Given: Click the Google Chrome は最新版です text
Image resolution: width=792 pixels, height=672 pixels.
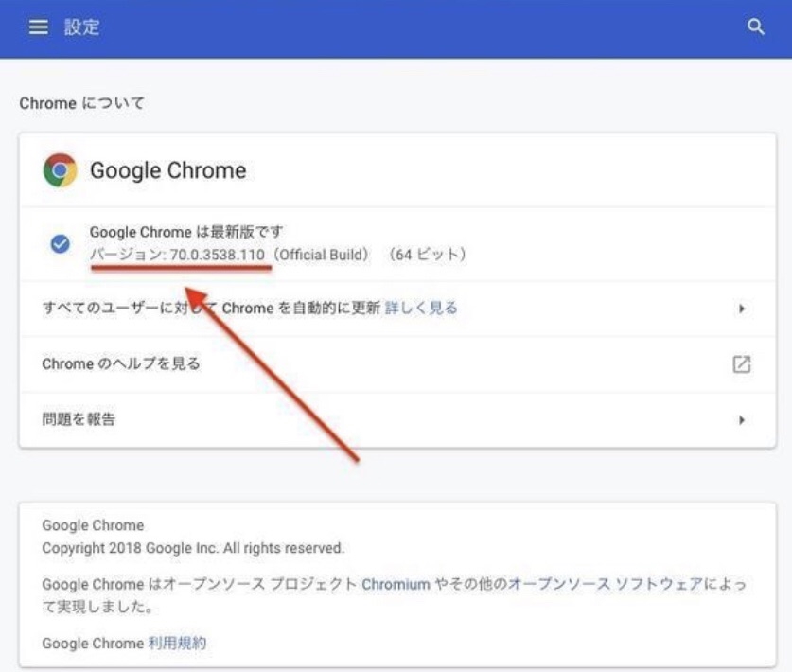Looking at the screenshot, I should tap(186, 232).
